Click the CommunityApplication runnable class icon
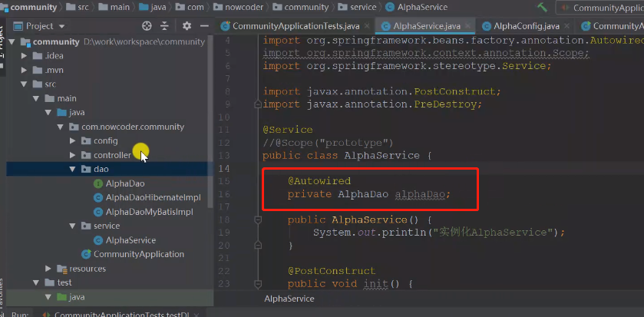The image size is (644, 317). (x=86, y=254)
